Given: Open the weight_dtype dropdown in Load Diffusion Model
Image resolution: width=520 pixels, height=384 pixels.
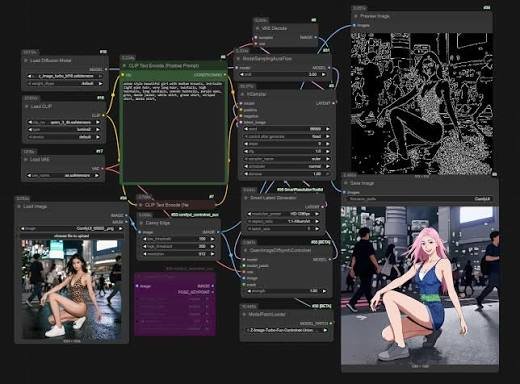Looking at the screenshot, I should click(65, 84).
